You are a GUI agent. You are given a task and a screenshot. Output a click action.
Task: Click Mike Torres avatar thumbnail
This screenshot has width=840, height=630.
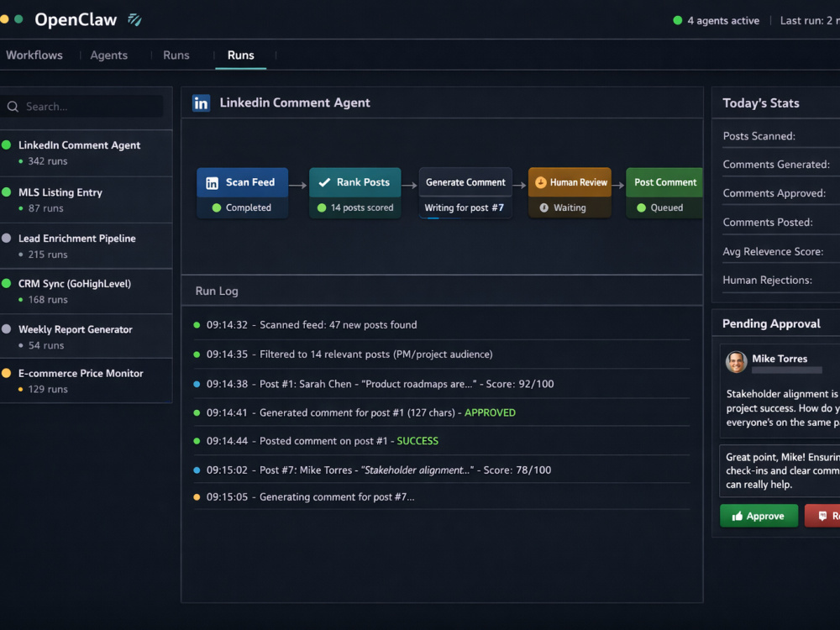pyautogui.click(x=737, y=362)
